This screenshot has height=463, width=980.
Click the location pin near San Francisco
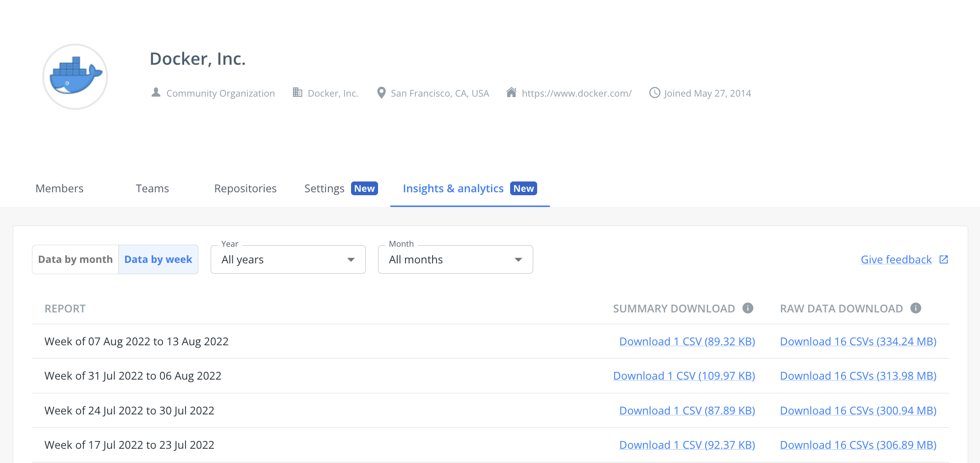[381, 92]
